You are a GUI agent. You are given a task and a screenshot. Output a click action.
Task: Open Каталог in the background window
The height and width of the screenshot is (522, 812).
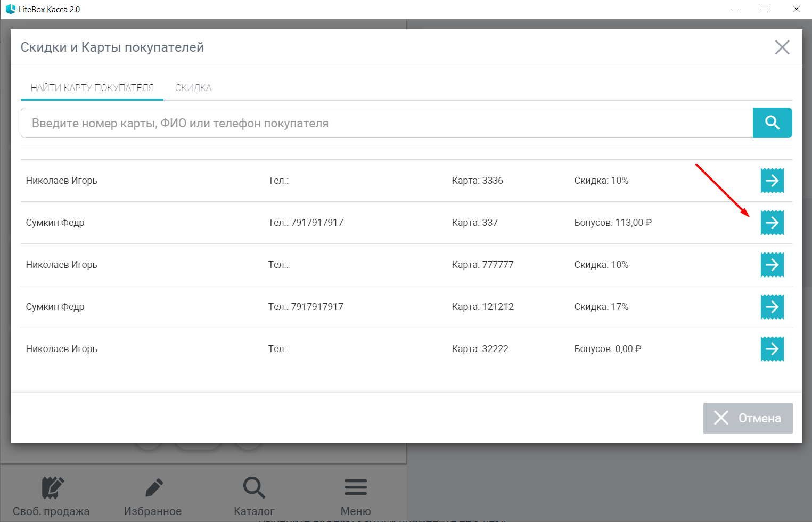254,496
